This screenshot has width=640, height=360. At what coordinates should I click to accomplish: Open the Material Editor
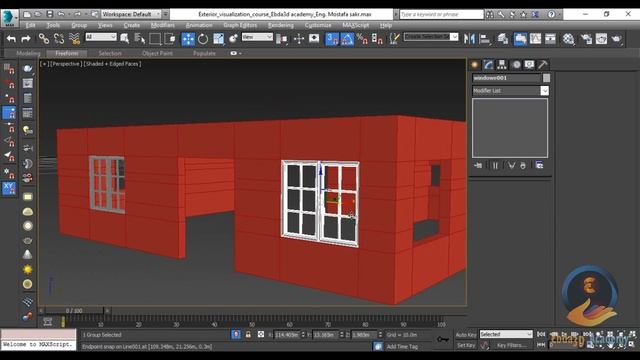pyautogui.click(x=569, y=39)
